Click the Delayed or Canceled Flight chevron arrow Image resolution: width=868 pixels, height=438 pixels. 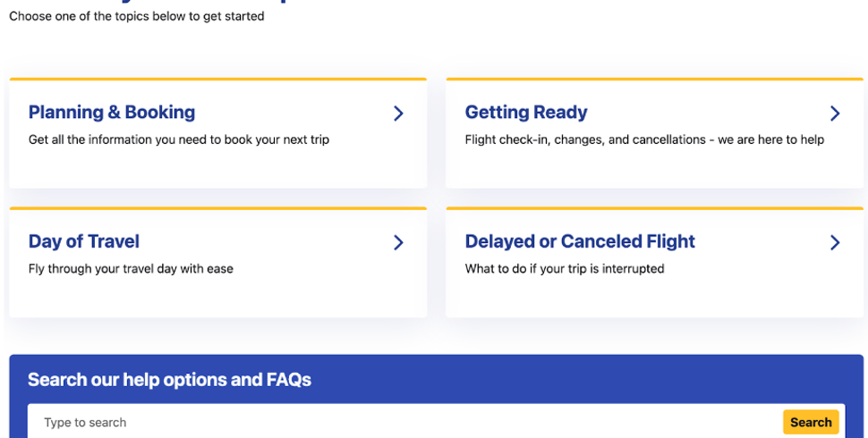pyautogui.click(x=835, y=242)
